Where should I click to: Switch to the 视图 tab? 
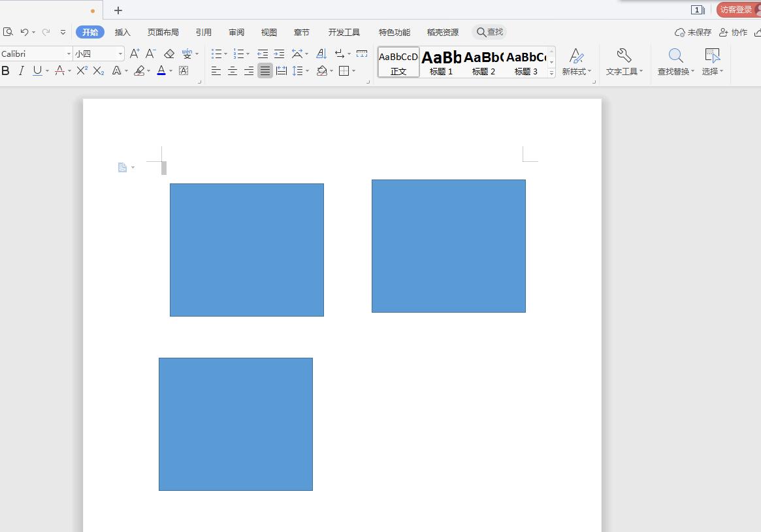[269, 32]
